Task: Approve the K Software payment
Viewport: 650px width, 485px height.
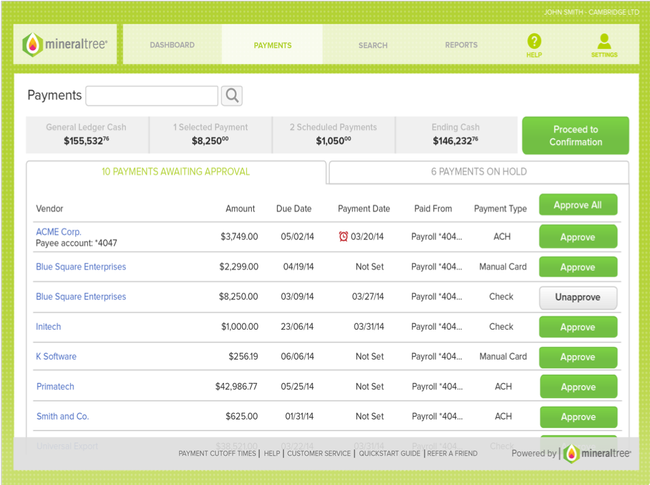Action: pos(578,357)
